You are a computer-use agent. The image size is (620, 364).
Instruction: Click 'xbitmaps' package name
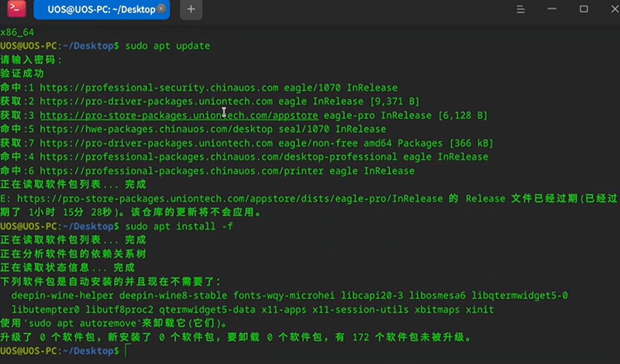437,310
